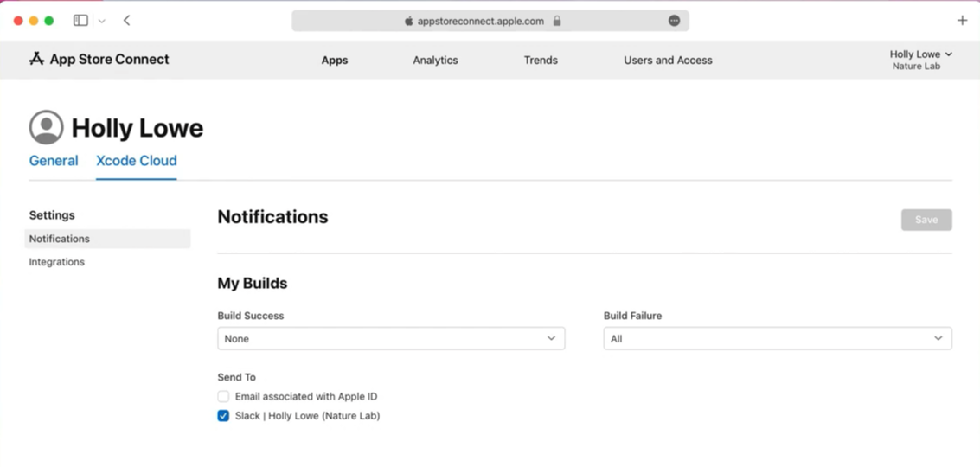
Task: Click the My Builds section heading
Action: click(253, 283)
